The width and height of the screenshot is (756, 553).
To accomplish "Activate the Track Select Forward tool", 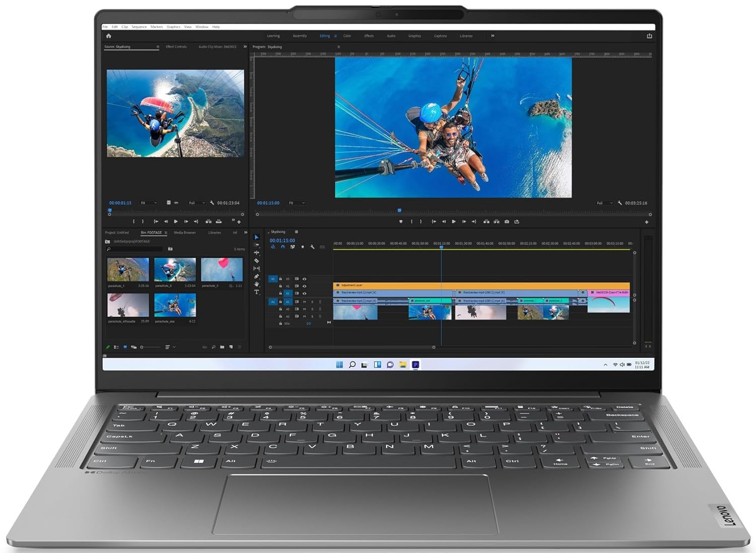I will [257, 244].
